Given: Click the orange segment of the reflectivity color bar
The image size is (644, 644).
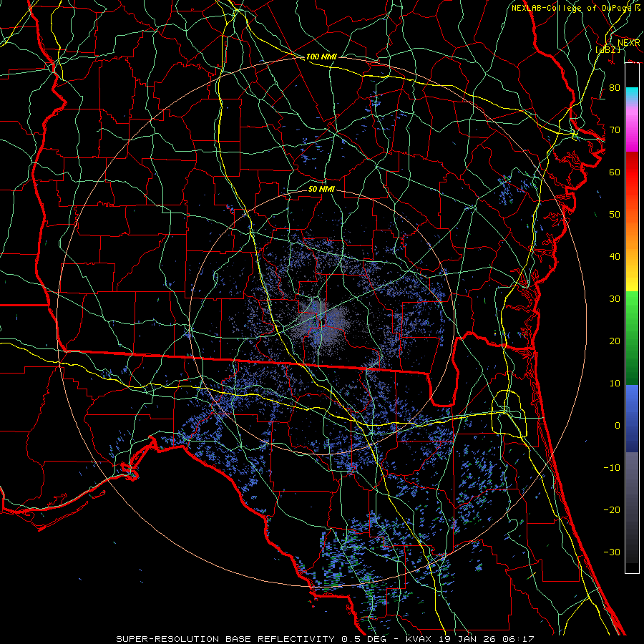Looking at the screenshot, I should (632, 234).
